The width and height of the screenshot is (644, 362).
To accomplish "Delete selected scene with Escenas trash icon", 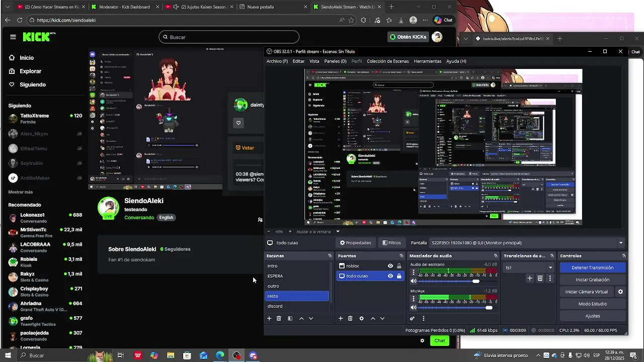I will [279, 318].
